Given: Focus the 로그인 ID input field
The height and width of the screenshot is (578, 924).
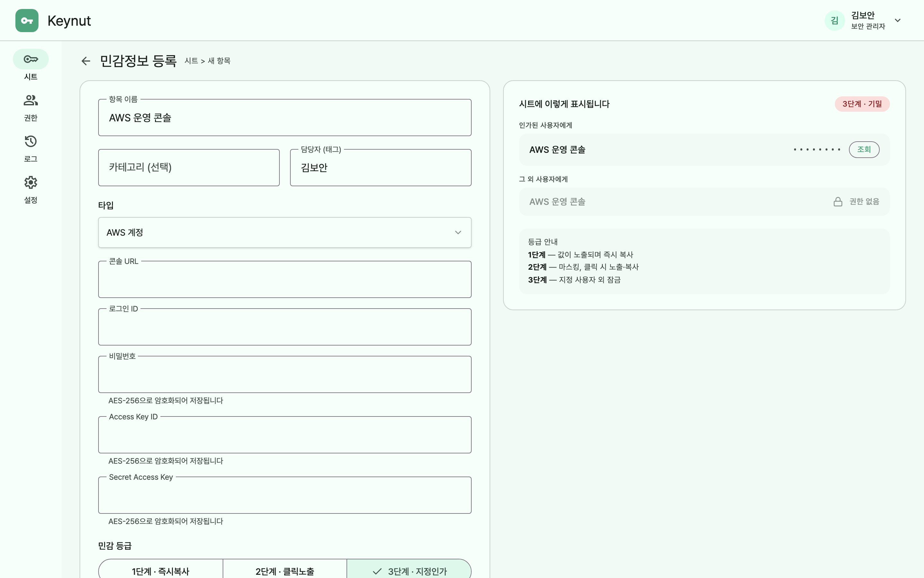Looking at the screenshot, I should pyautogui.click(x=285, y=327).
